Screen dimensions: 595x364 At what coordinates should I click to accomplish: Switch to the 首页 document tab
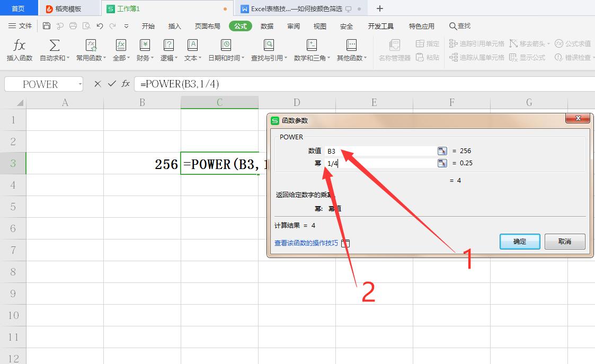tap(17, 8)
